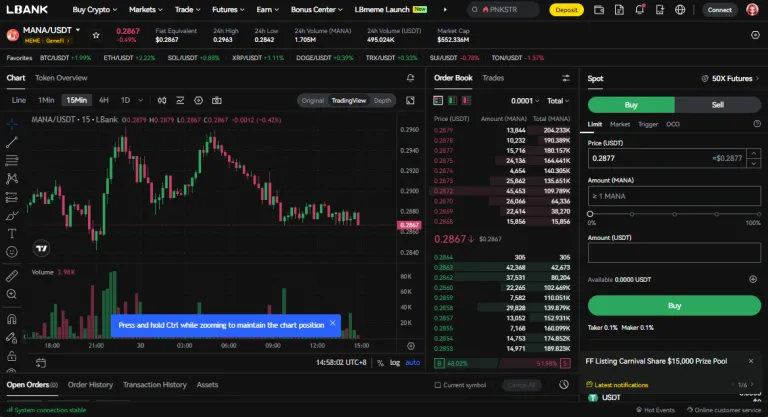Open the MANA/USDT pair selector
The image size is (768, 417).
coord(51,30)
